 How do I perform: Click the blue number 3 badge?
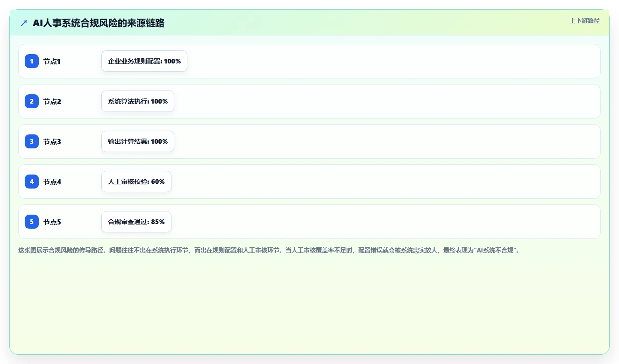32,141
